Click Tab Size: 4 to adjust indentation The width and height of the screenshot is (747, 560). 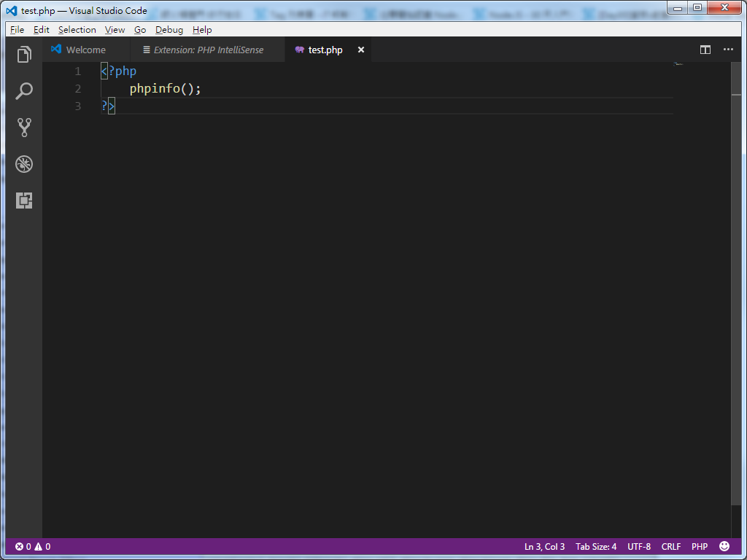[595, 546]
